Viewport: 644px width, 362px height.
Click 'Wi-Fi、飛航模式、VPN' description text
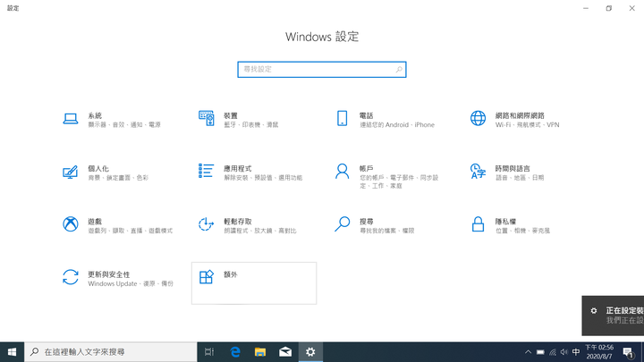[527, 125]
